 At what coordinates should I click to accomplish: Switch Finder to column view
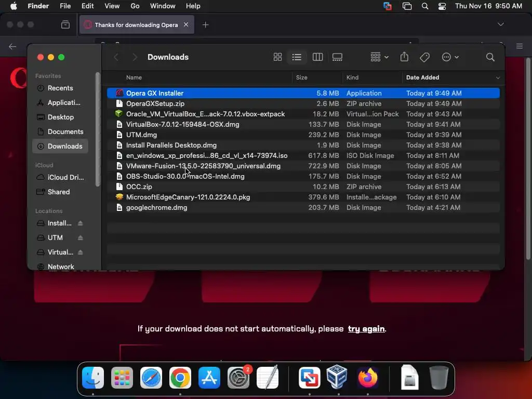click(x=317, y=57)
